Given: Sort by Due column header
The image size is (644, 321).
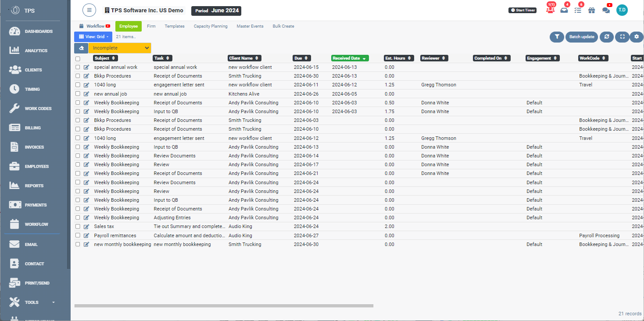Looking at the screenshot, I should click(302, 58).
